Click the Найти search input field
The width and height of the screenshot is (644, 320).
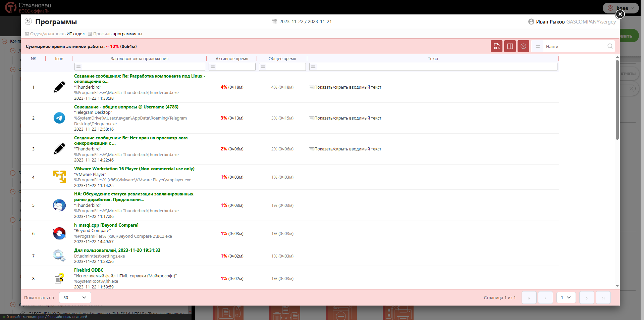point(575,46)
